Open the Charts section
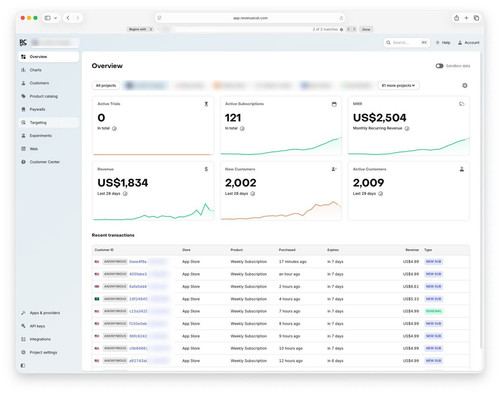This screenshot has height=394, width=500. (x=35, y=70)
